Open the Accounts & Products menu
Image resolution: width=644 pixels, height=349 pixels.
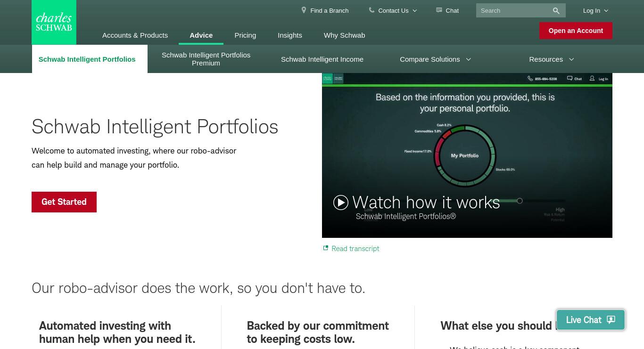135,35
